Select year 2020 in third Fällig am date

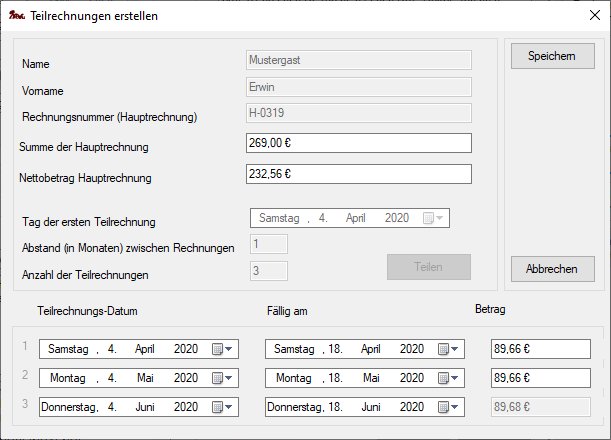coord(411,407)
